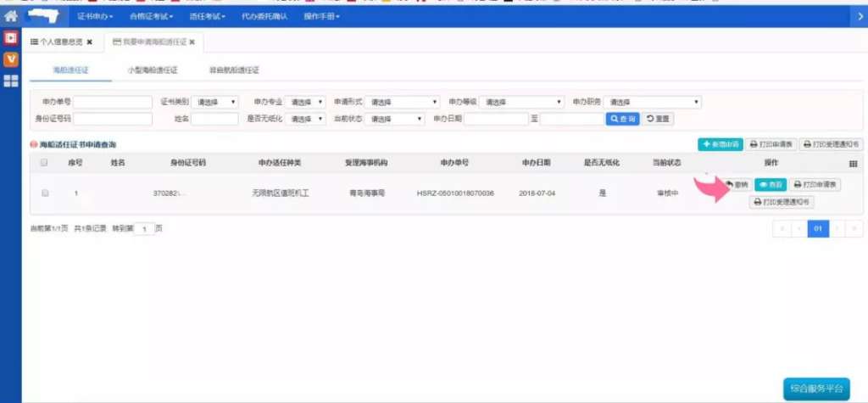Tick the checkbox for row 1
The height and width of the screenshot is (403, 868).
pos(46,193)
